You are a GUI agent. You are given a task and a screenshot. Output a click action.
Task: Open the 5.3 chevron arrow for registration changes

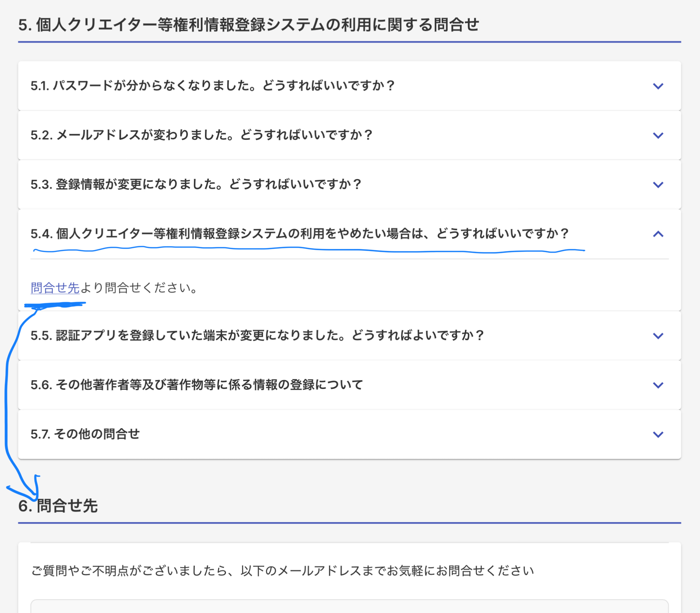click(x=658, y=185)
